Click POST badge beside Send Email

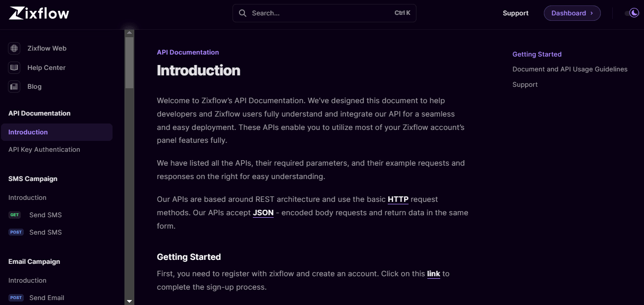pos(16,298)
